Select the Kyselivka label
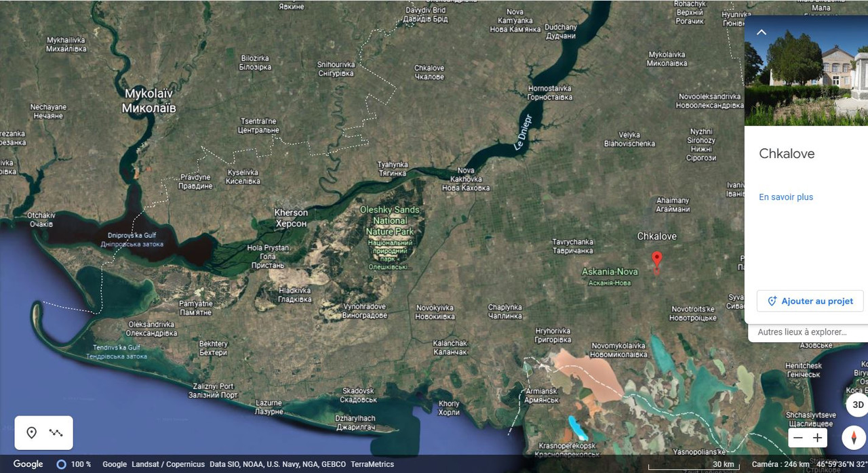 click(x=243, y=177)
